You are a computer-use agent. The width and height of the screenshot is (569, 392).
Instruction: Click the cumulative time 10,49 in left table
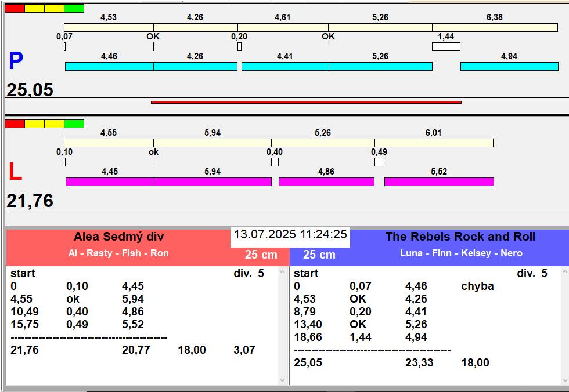[24, 311]
